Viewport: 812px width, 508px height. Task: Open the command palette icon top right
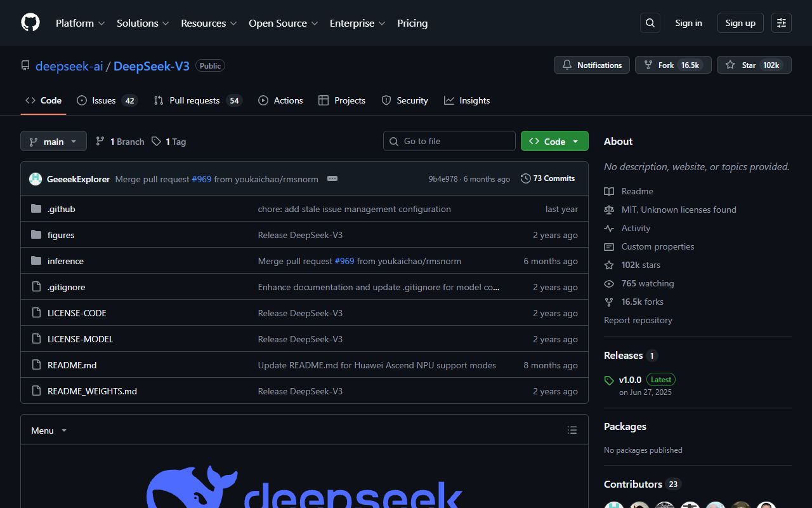pos(781,23)
